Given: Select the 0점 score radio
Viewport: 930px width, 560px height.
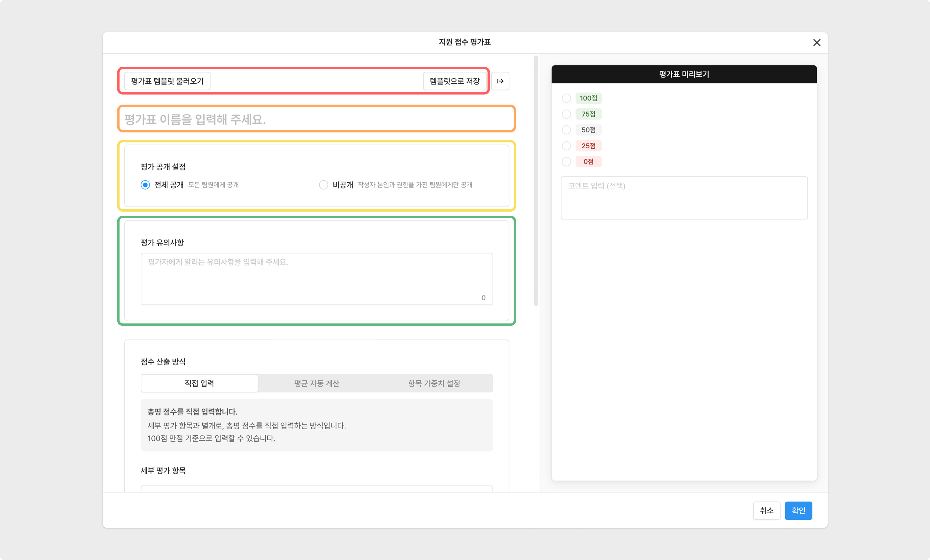Looking at the screenshot, I should click(566, 162).
